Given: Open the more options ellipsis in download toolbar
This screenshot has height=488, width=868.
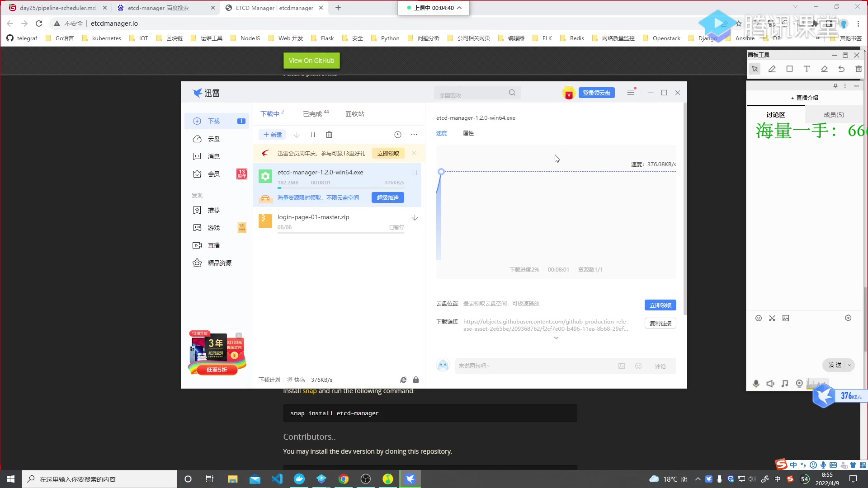Looking at the screenshot, I should (414, 135).
